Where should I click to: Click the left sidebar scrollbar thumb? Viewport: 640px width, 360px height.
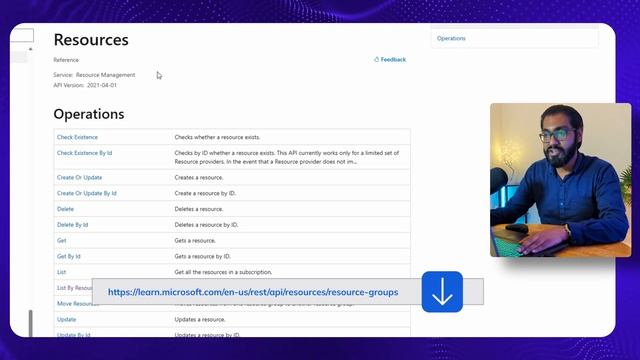coord(31,323)
